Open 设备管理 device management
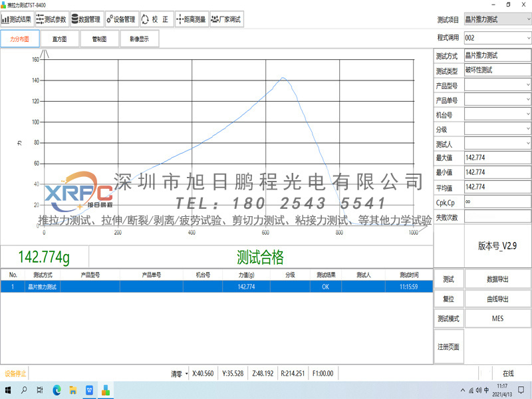The height and width of the screenshot is (399, 532). 122,19
